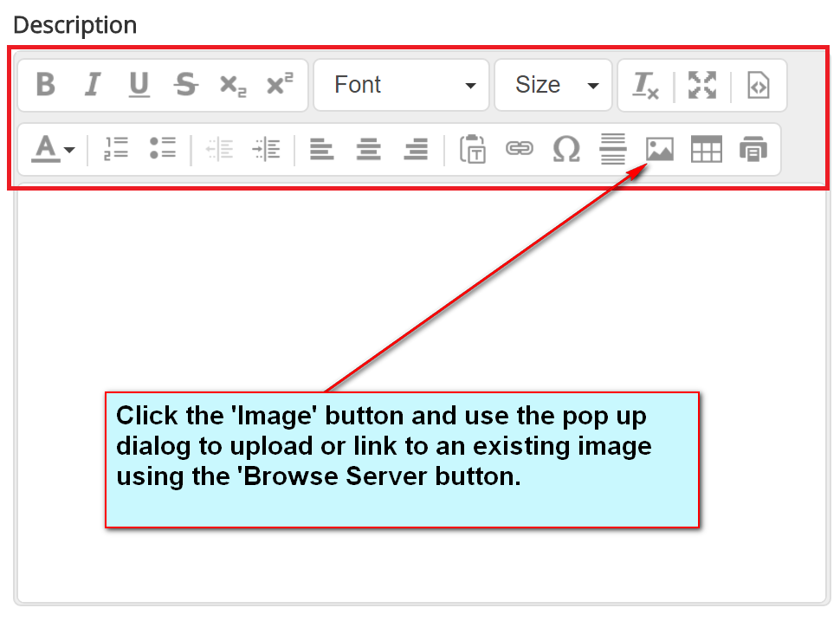Maximize the editor window
The image size is (840, 621).
click(x=702, y=85)
